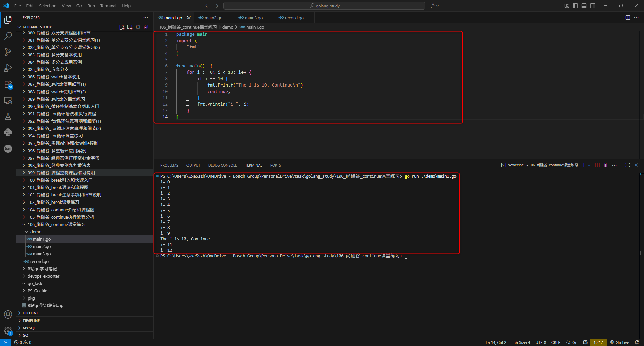Open the Accounts menu
Viewport: 644px width, 346px height.
pyautogui.click(x=8, y=314)
